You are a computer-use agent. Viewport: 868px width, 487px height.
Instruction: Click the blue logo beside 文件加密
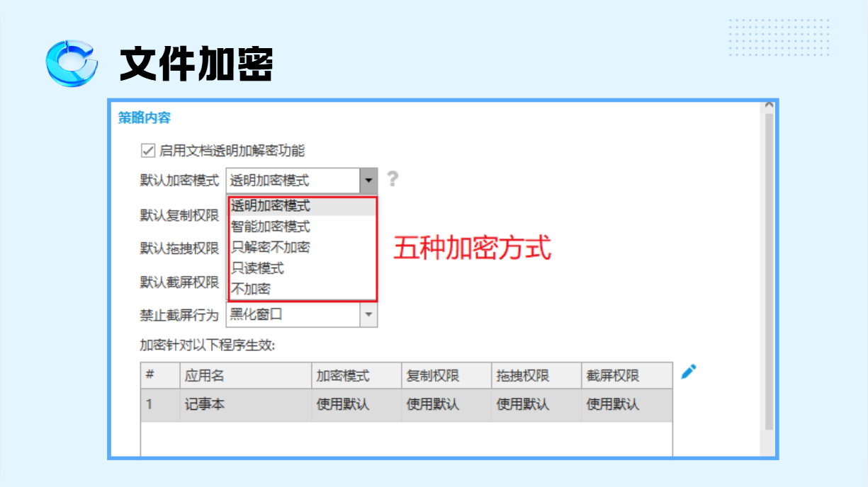[x=72, y=63]
